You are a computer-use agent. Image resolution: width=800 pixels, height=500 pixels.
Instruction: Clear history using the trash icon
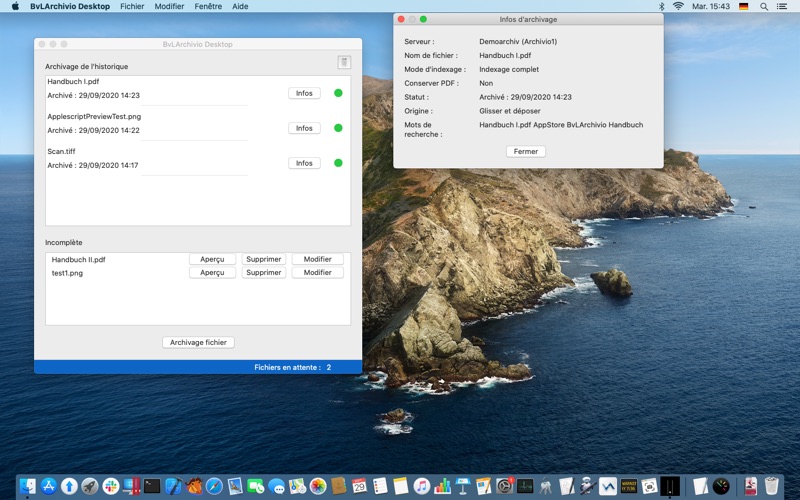coord(344,62)
